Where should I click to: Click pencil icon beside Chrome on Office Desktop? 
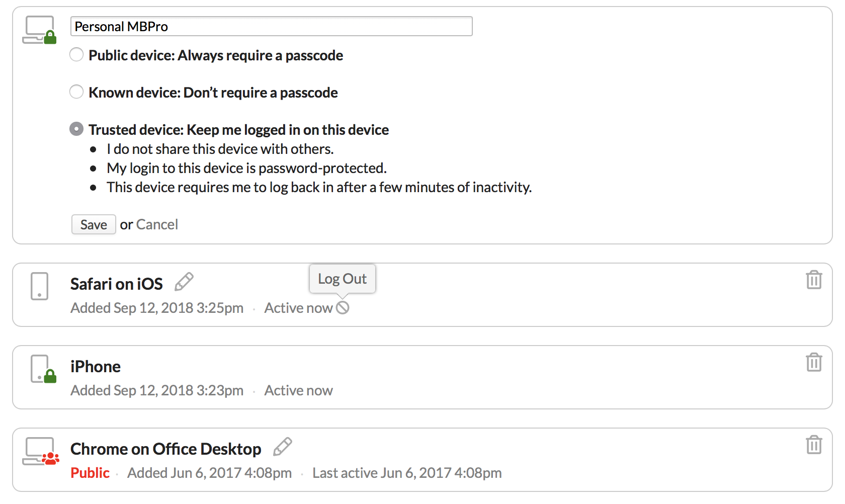pyautogui.click(x=283, y=447)
